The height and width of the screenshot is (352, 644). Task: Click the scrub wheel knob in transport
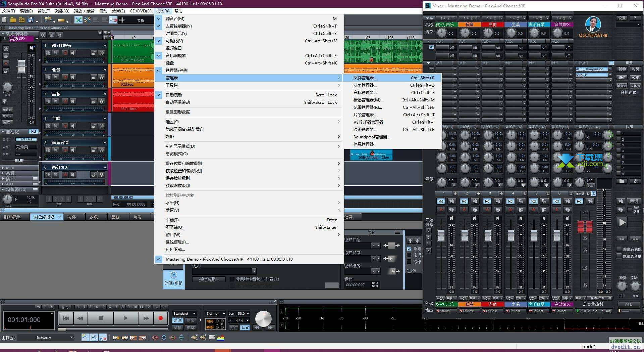point(264,319)
